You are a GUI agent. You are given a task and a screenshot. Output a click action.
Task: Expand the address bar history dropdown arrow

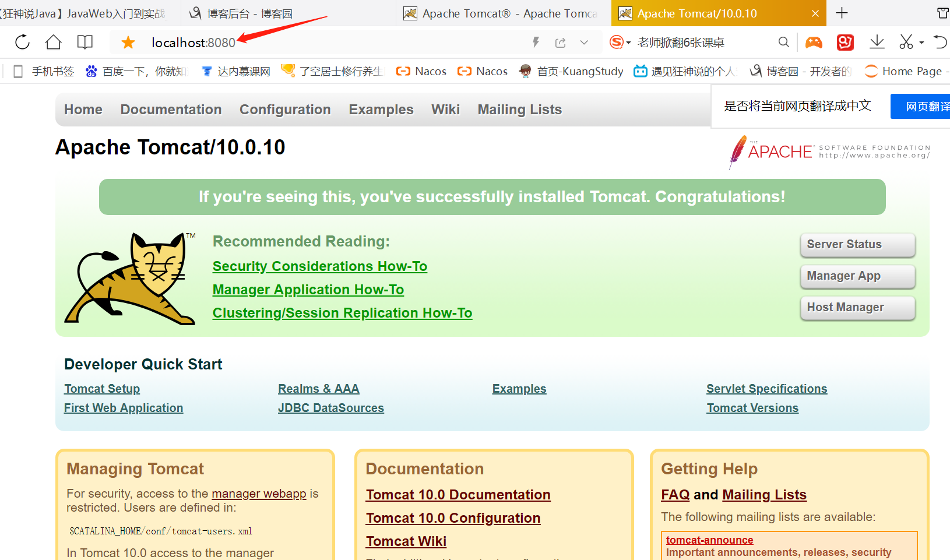point(584,43)
